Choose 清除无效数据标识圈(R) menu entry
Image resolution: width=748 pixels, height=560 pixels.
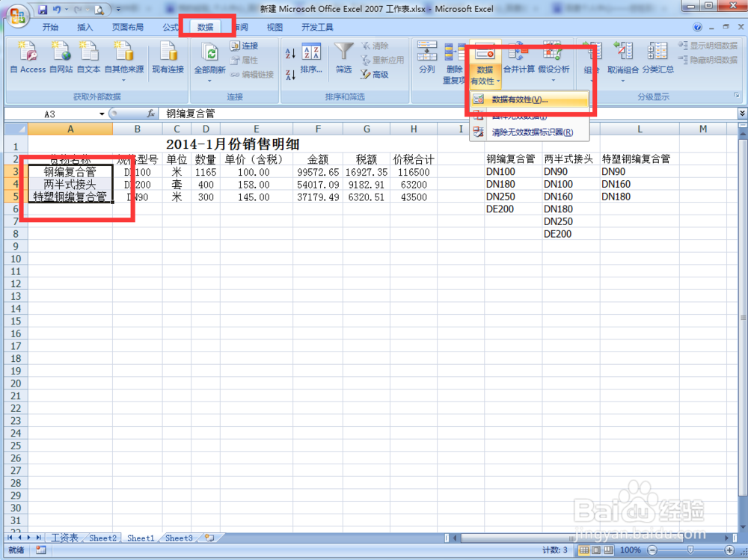[530, 132]
